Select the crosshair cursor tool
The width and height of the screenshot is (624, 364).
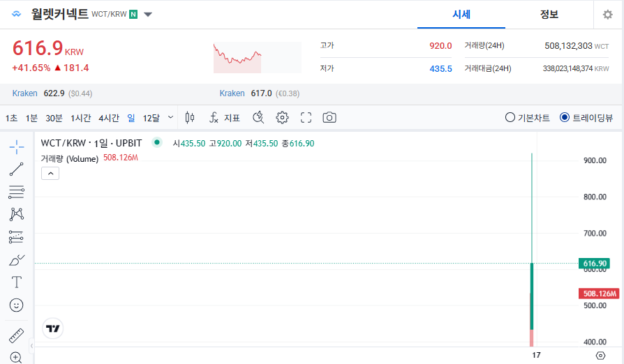click(x=16, y=147)
